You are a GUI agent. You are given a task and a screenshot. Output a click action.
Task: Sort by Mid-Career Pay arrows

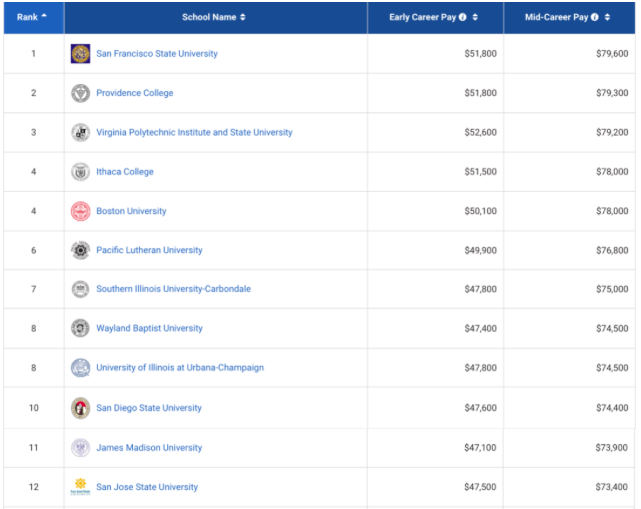607,17
